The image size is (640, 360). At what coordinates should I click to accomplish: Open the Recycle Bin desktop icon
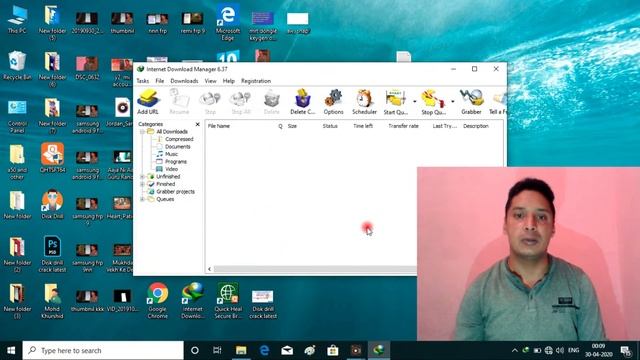17,65
